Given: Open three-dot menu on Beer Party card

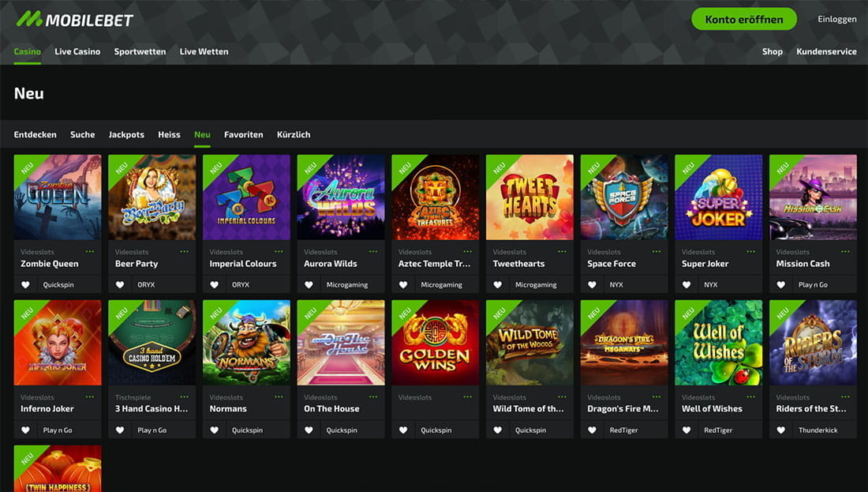Looking at the screenshot, I should [185, 252].
